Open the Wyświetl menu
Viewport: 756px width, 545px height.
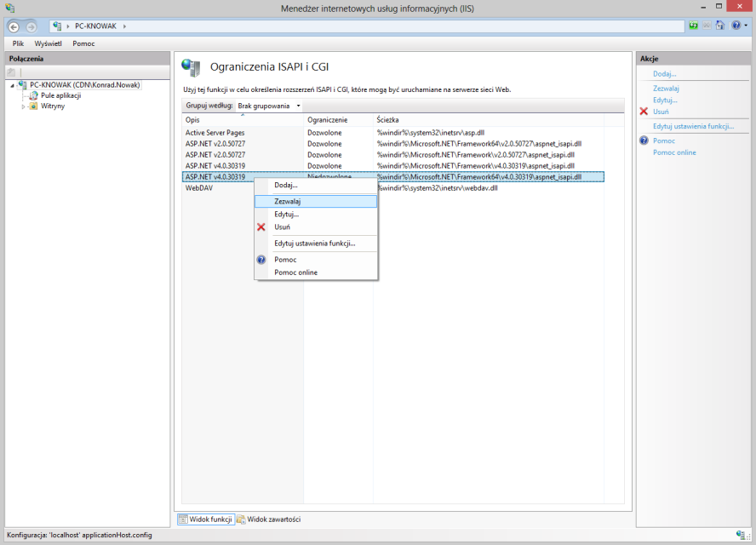pos(49,43)
